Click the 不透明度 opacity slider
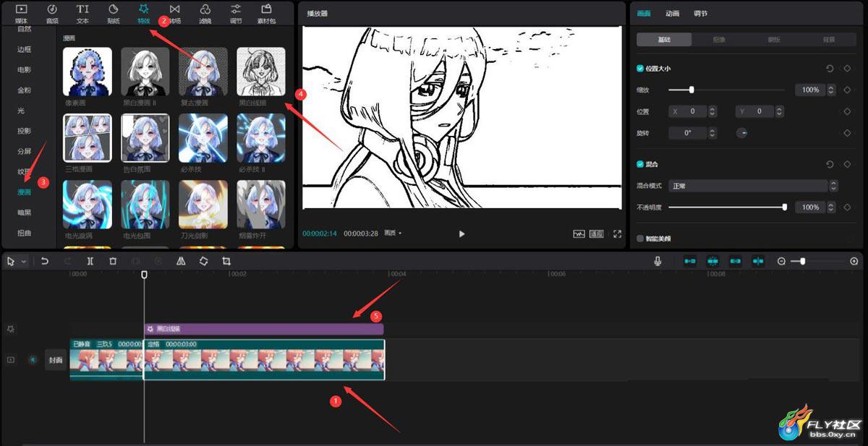 pyautogui.click(x=727, y=207)
